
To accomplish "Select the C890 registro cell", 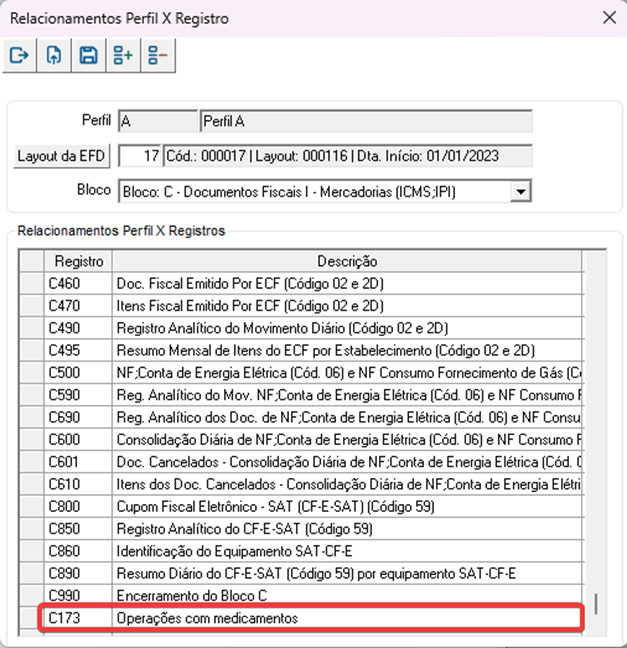I will (78, 574).
